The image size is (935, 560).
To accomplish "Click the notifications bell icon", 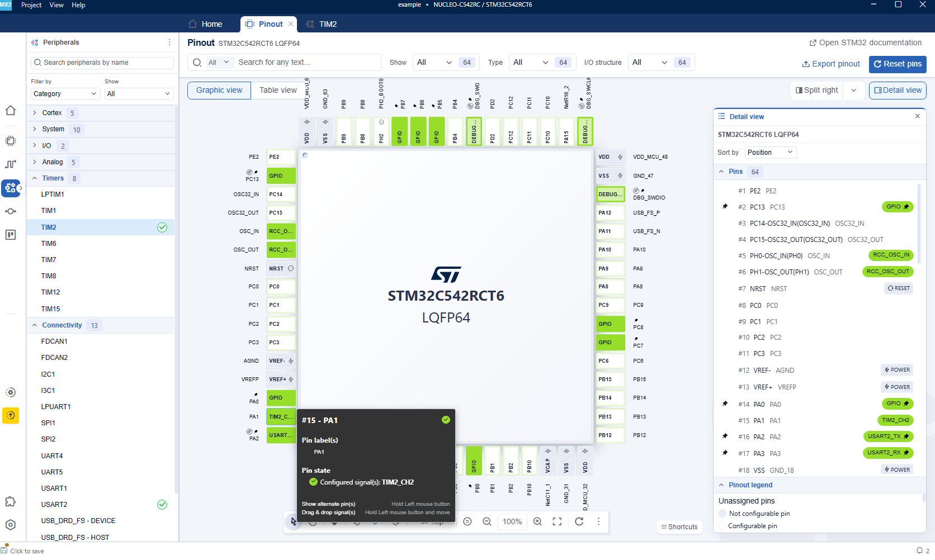I will [919, 550].
